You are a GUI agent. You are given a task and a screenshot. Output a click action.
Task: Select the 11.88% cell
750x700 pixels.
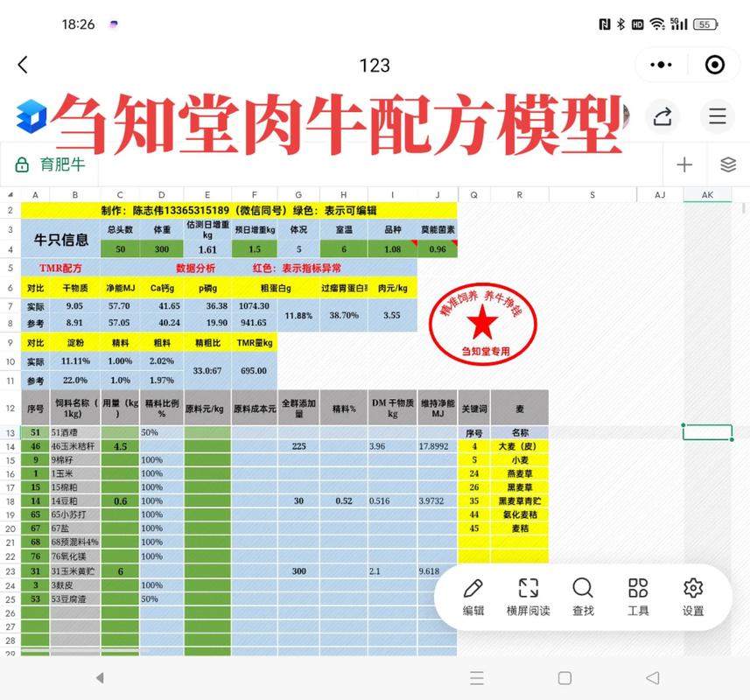298,315
